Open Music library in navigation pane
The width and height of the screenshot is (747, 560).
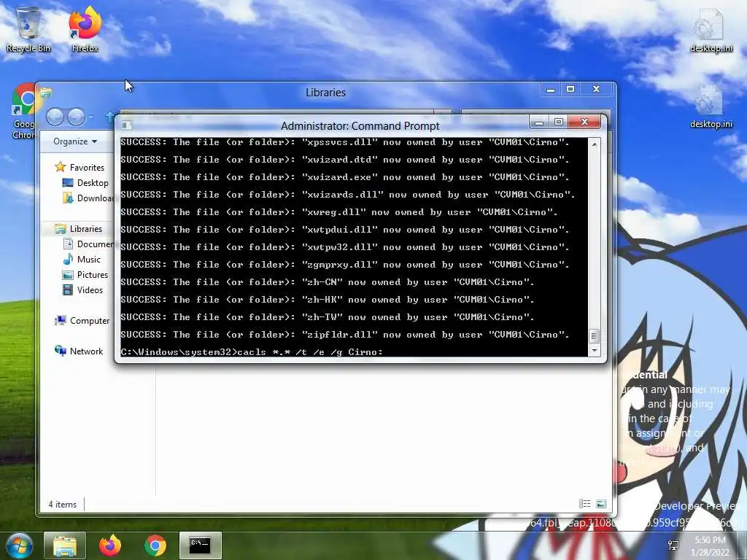[x=82, y=260]
